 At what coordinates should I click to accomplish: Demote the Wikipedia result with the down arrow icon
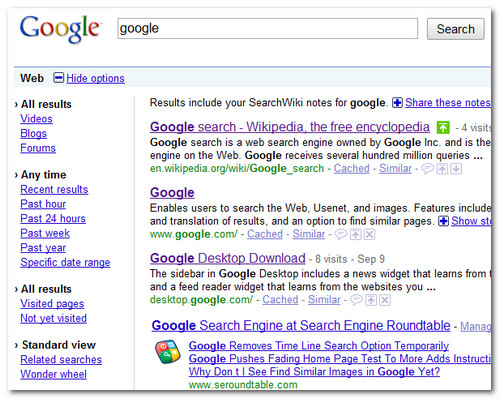(x=456, y=169)
